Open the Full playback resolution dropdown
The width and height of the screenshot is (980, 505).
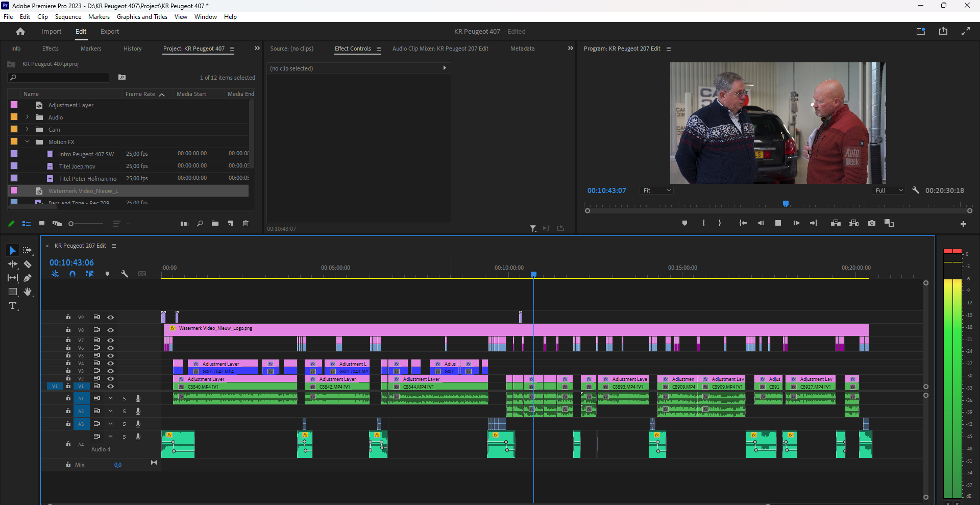point(889,190)
